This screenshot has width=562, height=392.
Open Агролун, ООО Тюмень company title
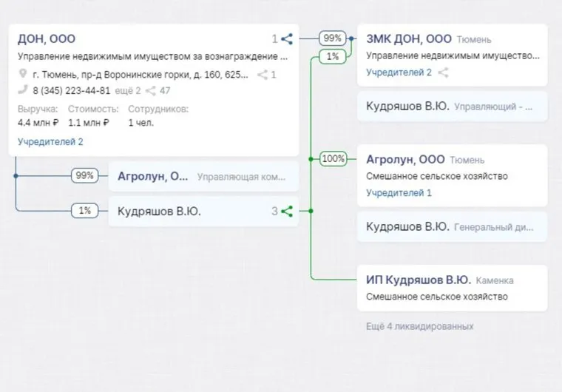point(404,159)
